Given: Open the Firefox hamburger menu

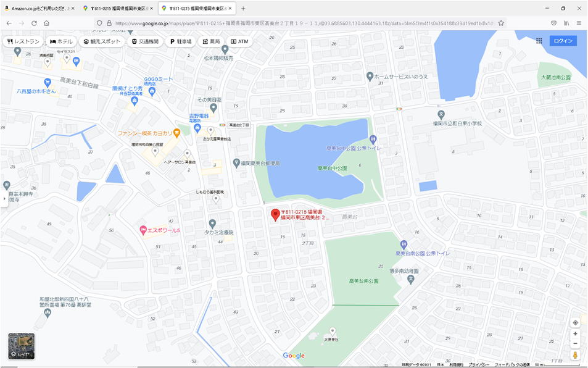Looking at the screenshot, I should pos(578,23).
